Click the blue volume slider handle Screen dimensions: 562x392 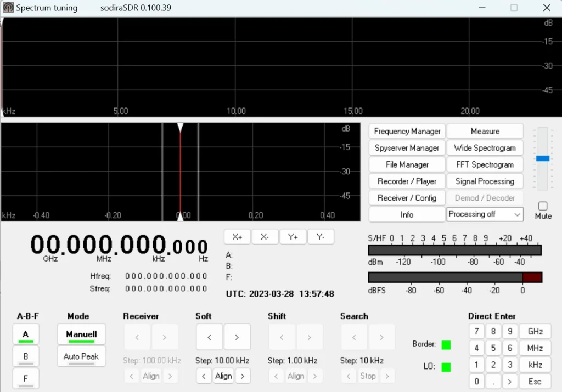(x=543, y=158)
